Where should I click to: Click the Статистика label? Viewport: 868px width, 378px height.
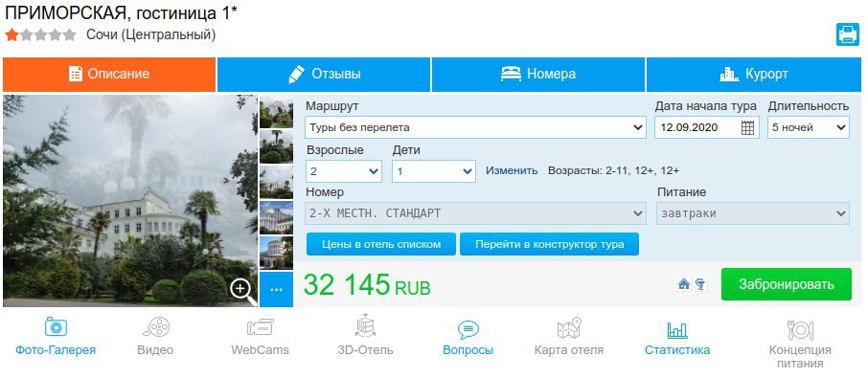tap(677, 350)
